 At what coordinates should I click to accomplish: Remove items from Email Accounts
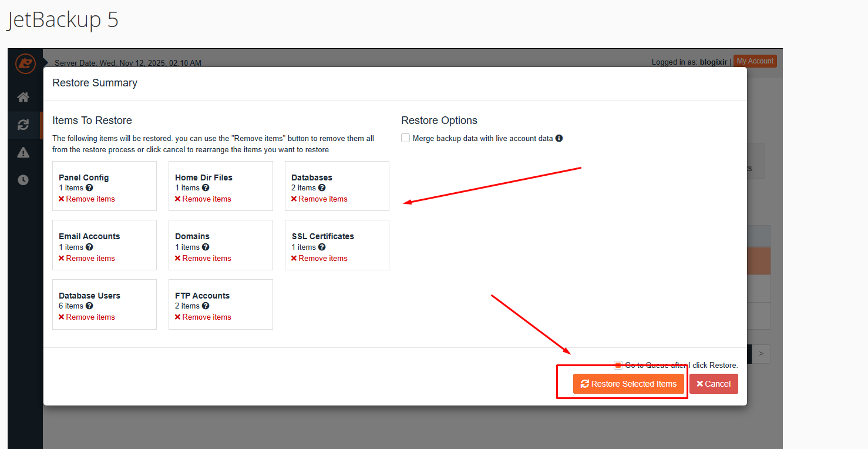86,259
